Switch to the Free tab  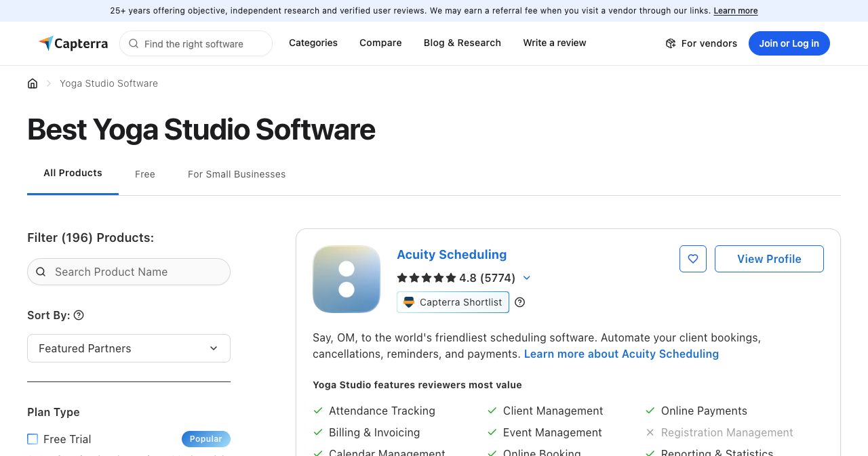tap(145, 174)
